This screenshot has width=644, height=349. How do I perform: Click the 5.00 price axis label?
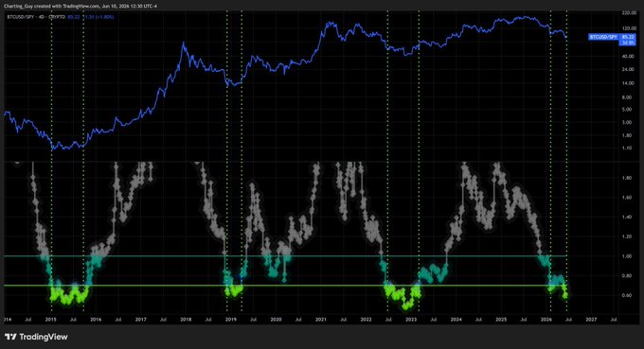coord(627,109)
